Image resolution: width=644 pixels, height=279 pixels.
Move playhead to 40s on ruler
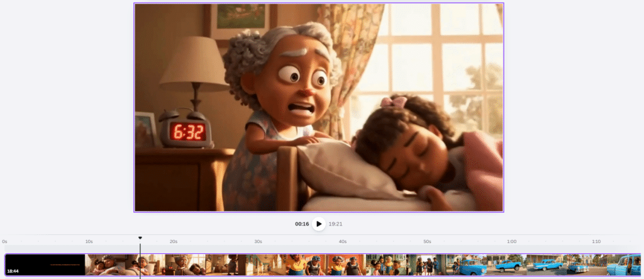point(343,242)
